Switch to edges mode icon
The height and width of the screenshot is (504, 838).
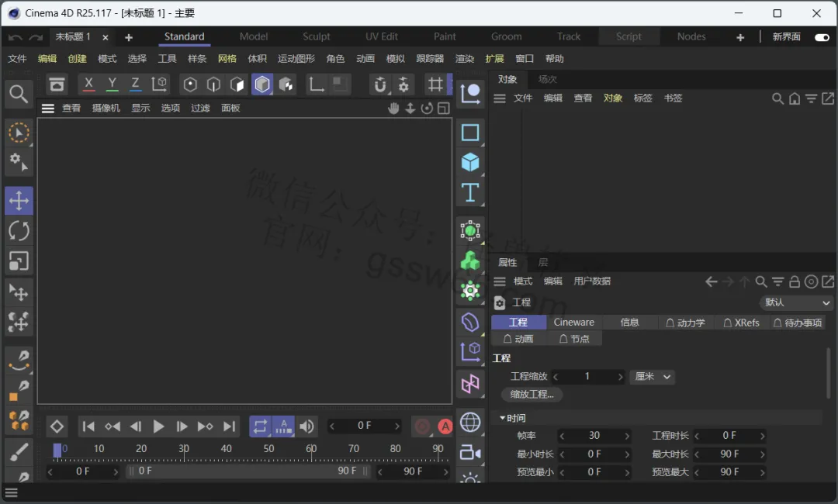(214, 85)
